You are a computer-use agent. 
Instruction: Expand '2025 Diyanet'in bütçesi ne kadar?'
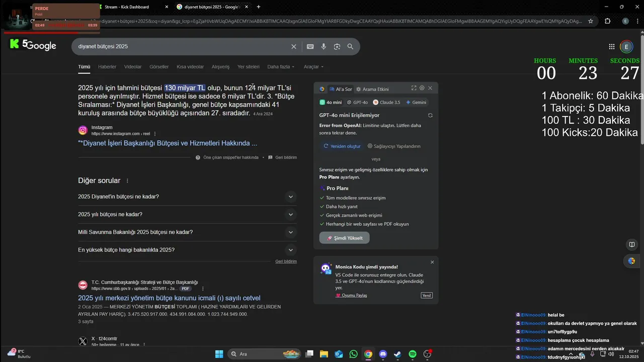187,197
